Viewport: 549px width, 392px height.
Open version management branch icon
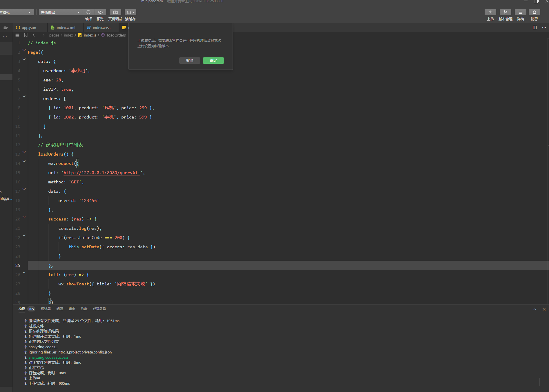(505, 12)
